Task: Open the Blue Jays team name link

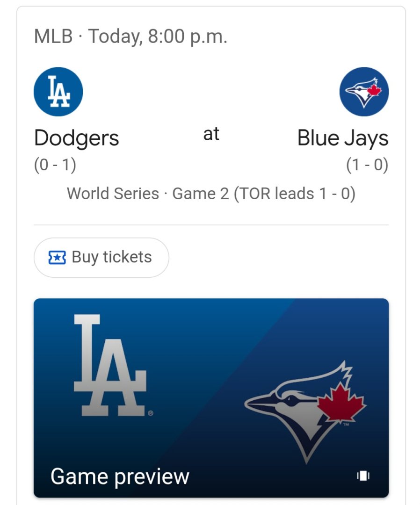Action: (x=343, y=138)
